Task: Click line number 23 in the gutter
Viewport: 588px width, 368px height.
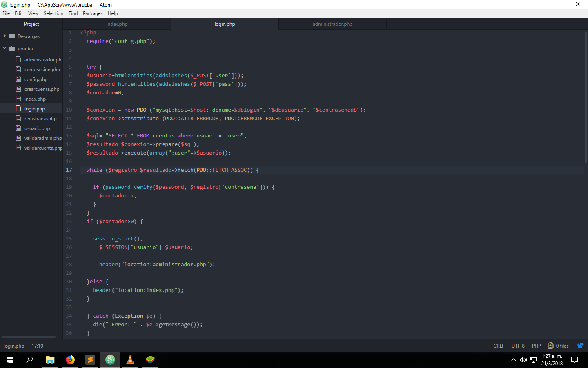Action: (69, 222)
